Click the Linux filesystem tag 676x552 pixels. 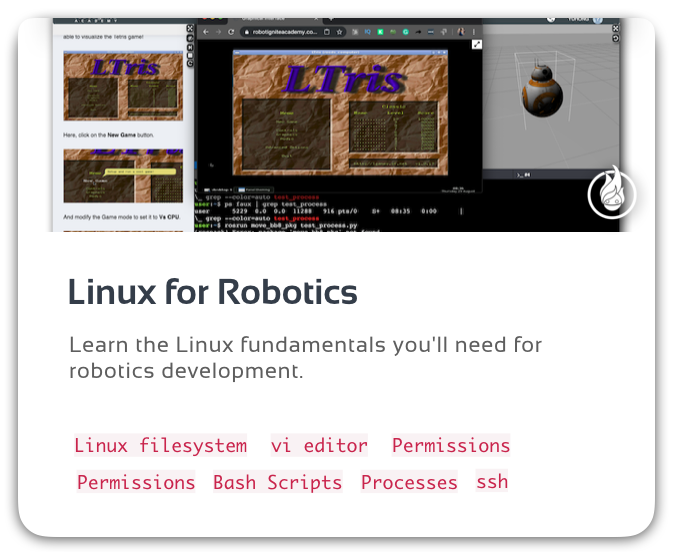160,445
